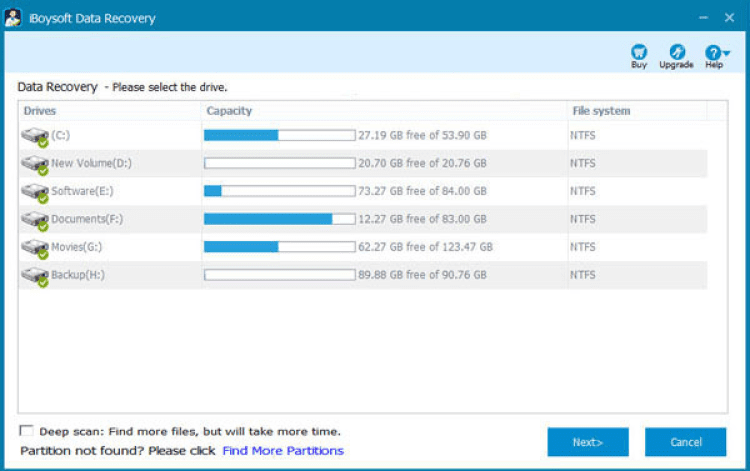Select the Backup(H:) drive icon
Screen dimensions: 750x471
click(34, 275)
